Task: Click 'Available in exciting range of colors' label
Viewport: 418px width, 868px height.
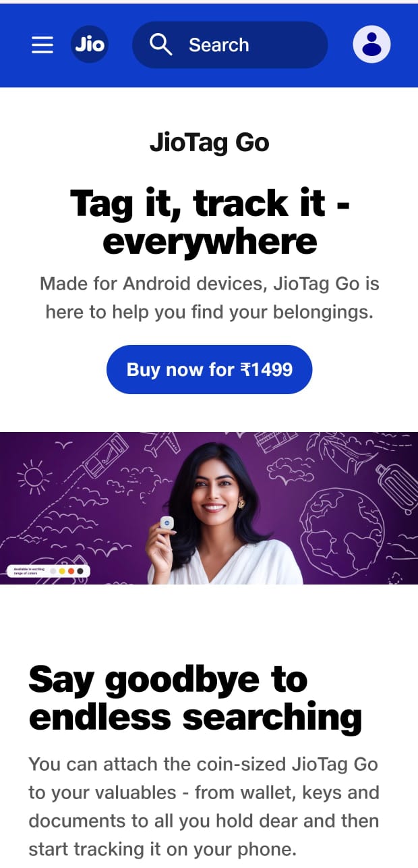Action: [x=29, y=571]
